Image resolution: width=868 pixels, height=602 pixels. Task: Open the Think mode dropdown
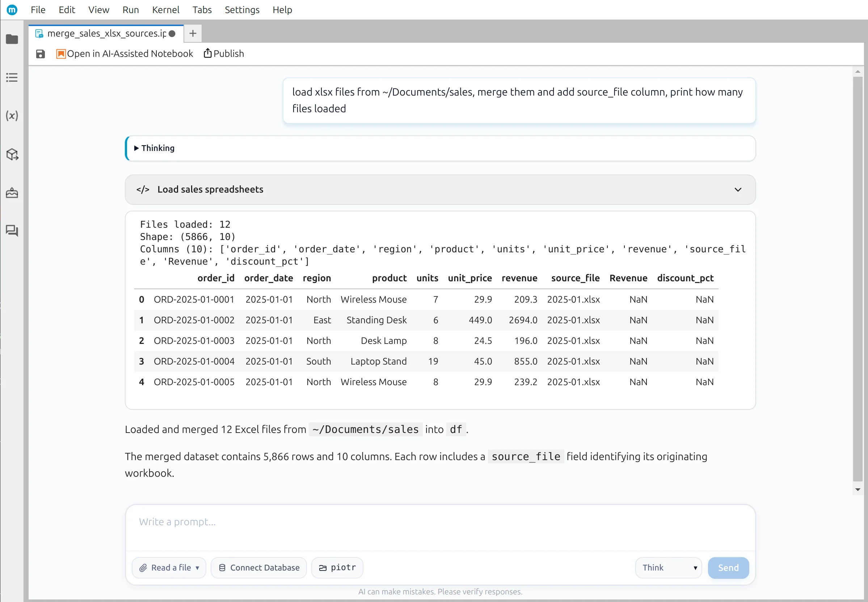click(x=669, y=568)
